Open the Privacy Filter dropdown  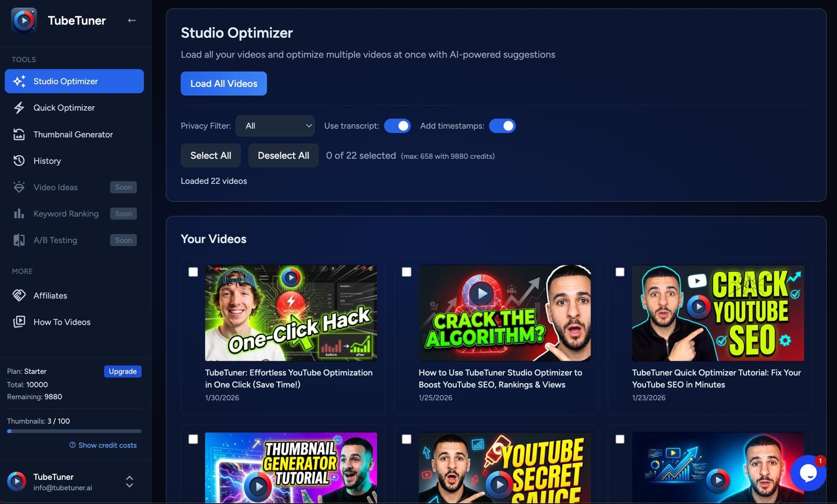[275, 125]
